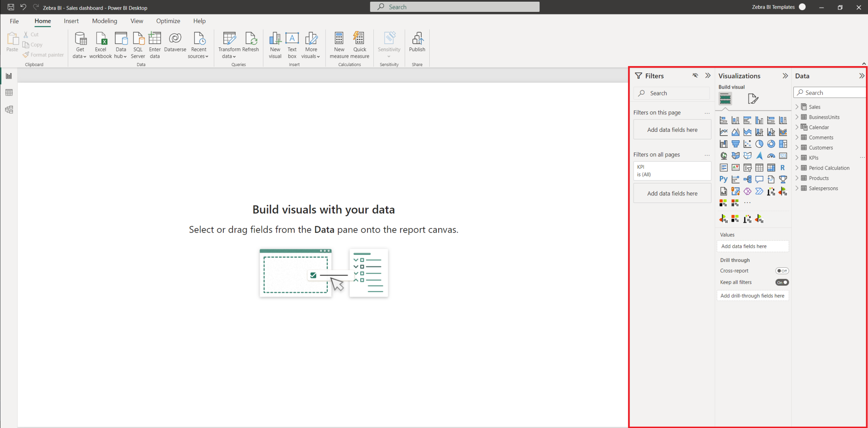Open the More visuals dropdown
The width and height of the screenshot is (868, 428).
click(311, 45)
